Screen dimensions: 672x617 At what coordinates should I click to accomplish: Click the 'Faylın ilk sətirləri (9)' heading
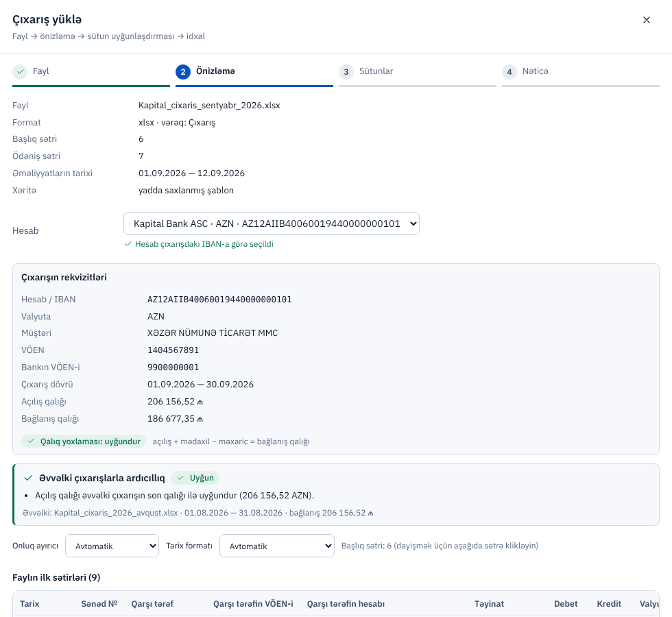[x=56, y=577]
